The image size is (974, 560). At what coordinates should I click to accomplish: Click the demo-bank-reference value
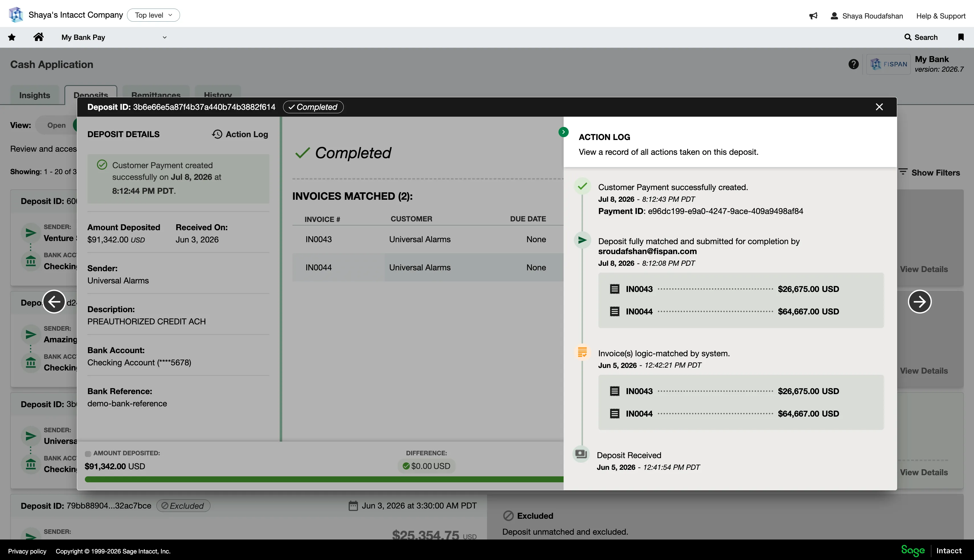pyautogui.click(x=127, y=403)
